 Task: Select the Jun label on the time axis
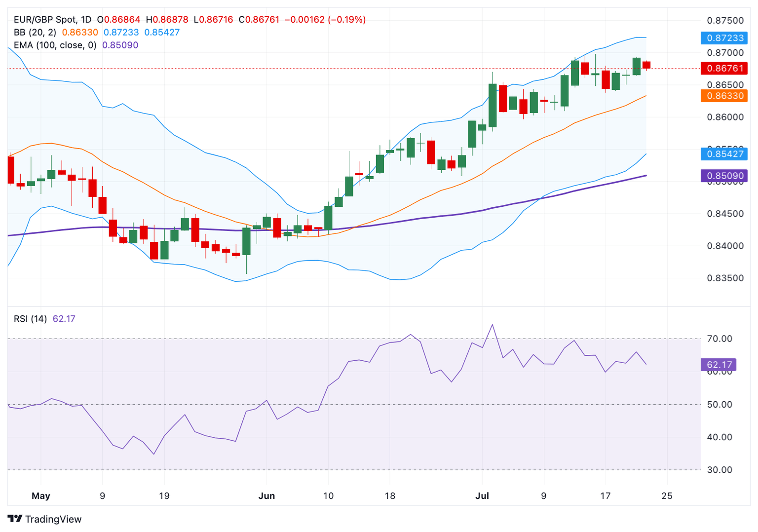(x=266, y=496)
